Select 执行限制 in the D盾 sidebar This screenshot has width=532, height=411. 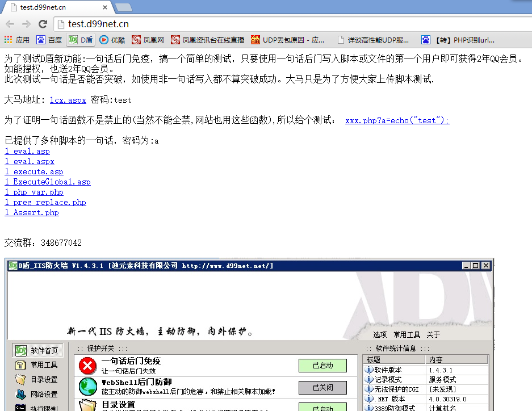click(37, 407)
